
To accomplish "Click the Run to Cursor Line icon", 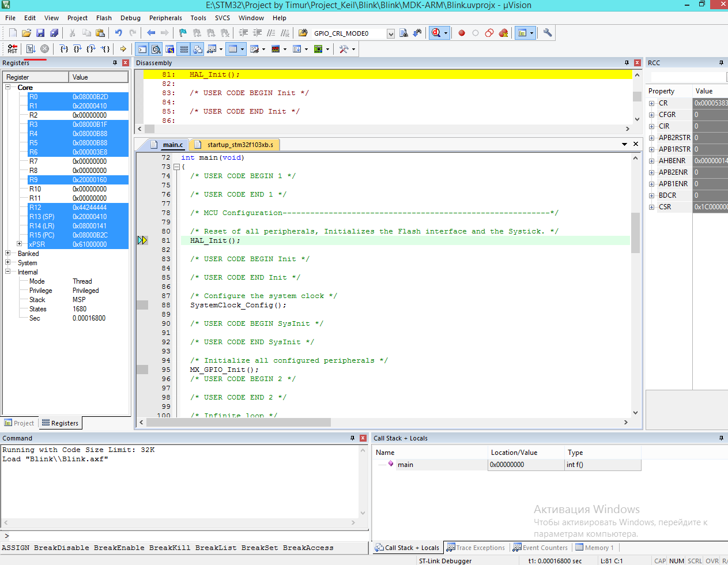I will 105,49.
